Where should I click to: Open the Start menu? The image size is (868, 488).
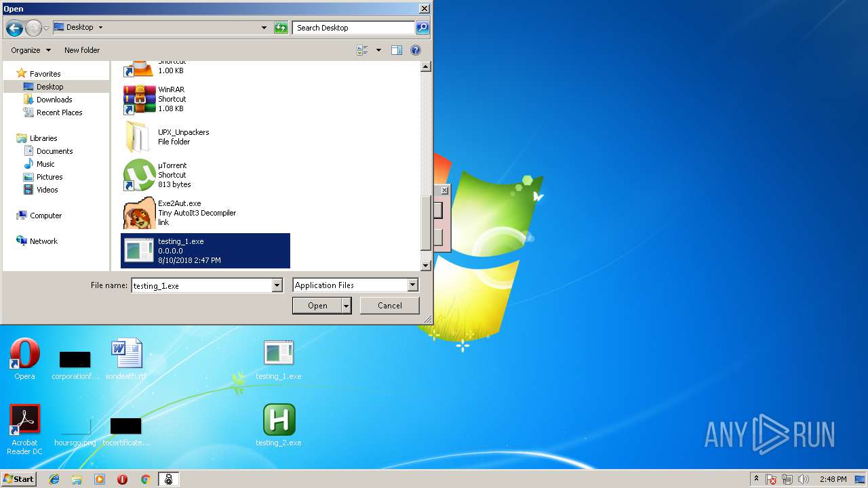point(18,479)
